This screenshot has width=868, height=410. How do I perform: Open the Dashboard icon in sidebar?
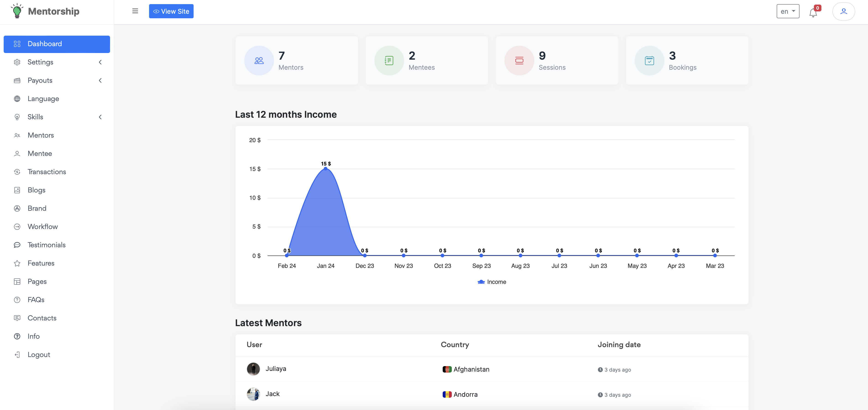click(18, 44)
